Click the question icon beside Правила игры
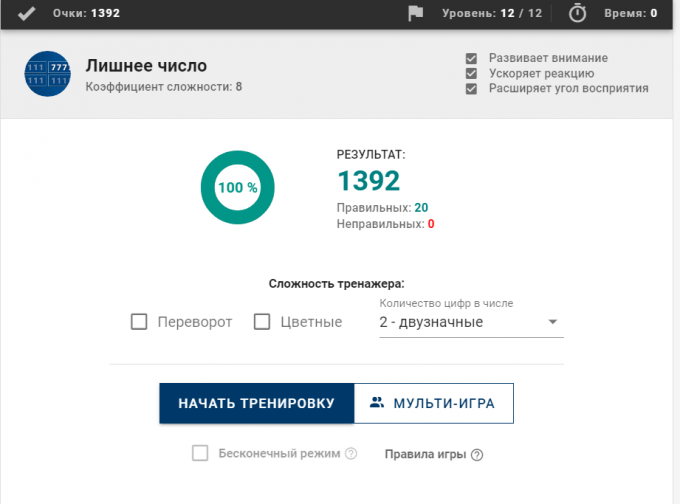This screenshot has width=680, height=504. (x=477, y=454)
